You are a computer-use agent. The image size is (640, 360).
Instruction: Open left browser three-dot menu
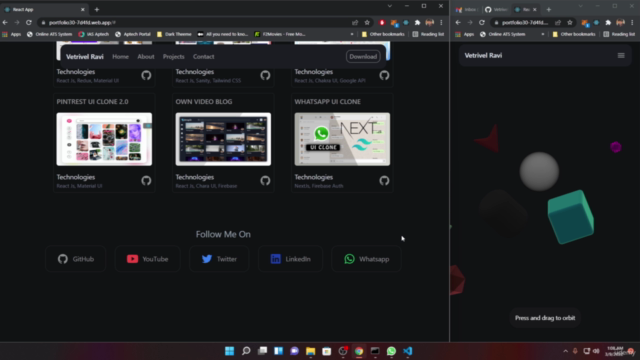[441, 22]
